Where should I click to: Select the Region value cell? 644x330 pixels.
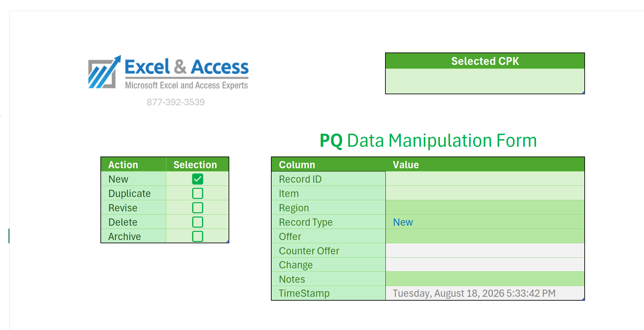485,208
